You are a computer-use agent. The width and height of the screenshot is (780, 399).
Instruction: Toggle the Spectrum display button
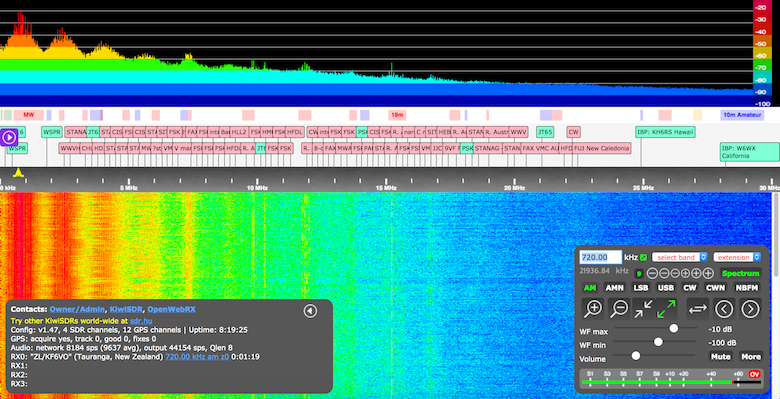(740, 273)
